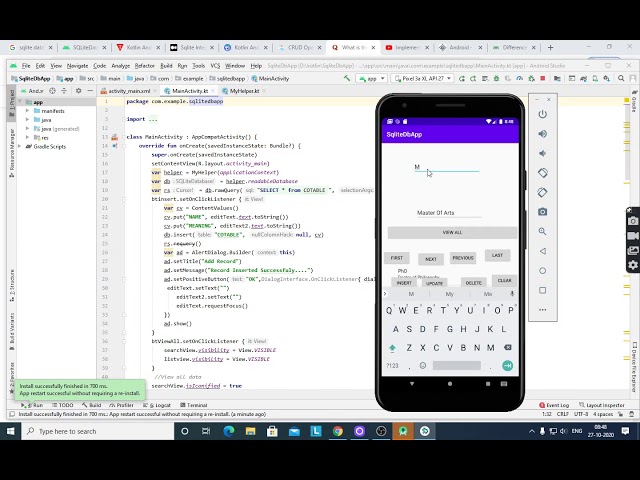Open the Refactor menu
The width and height of the screenshot is (640, 480).
[144, 66]
